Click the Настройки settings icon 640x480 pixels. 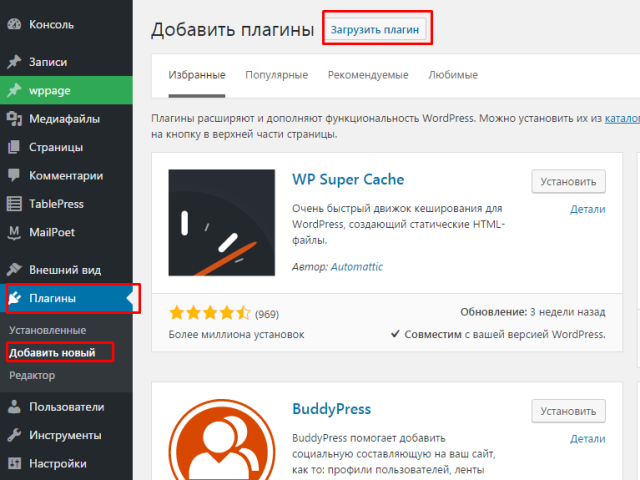pyautogui.click(x=14, y=464)
